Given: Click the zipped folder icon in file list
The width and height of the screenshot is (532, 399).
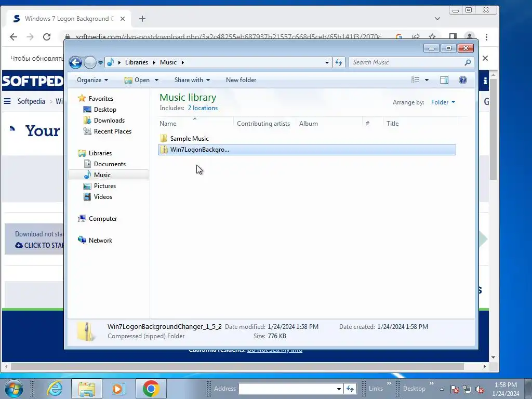Looking at the screenshot, I should click(164, 149).
